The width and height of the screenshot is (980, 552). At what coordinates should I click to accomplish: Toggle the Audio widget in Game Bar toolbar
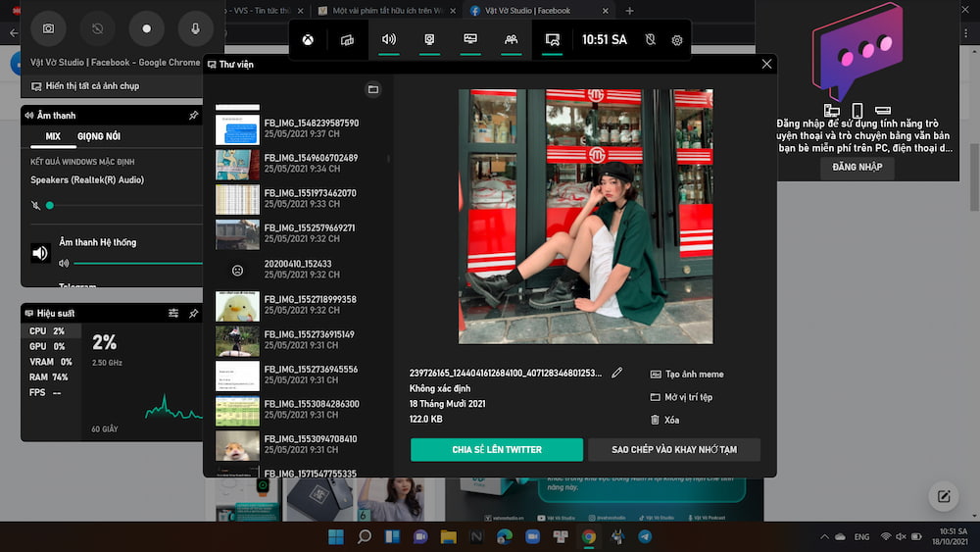(389, 39)
